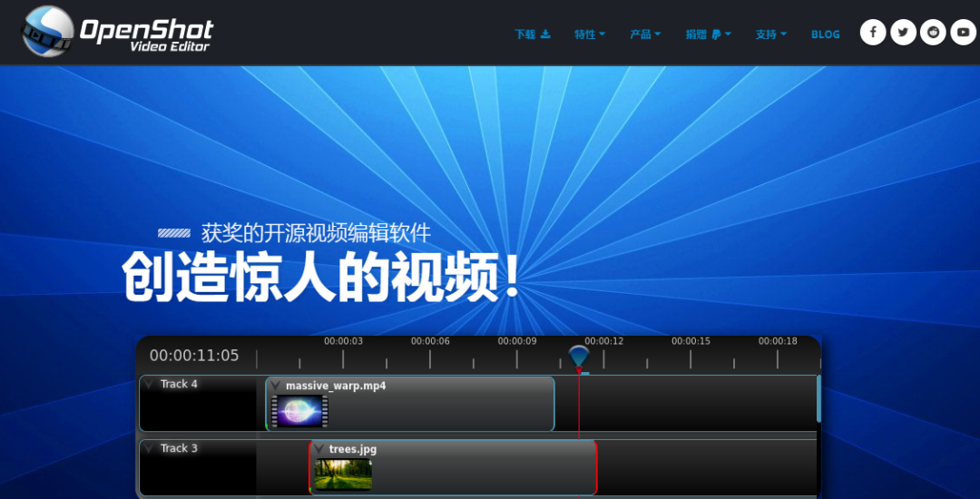The height and width of the screenshot is (499, 980).
Task: Open the YouTube channel icon
Action: (963, 33)
